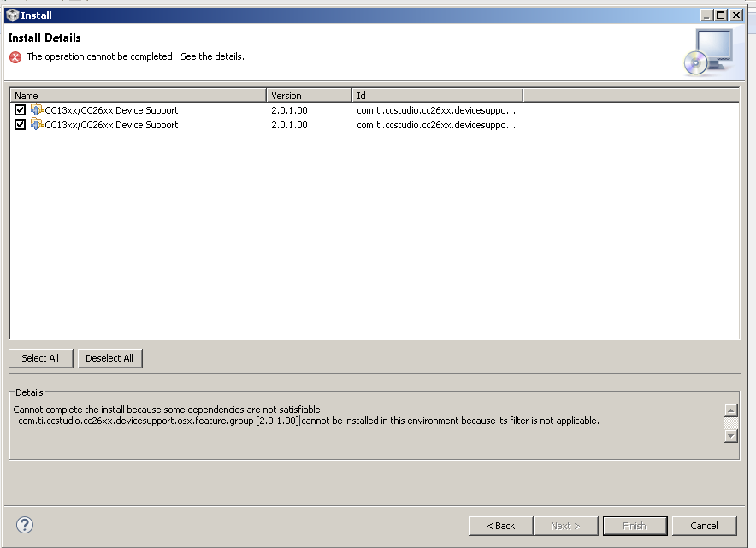Viewport: 756px width, 548px height.
Task: Uncheck the first CC13xx/CC26xx Device Support checkbox
Action: tap(20, 110)
